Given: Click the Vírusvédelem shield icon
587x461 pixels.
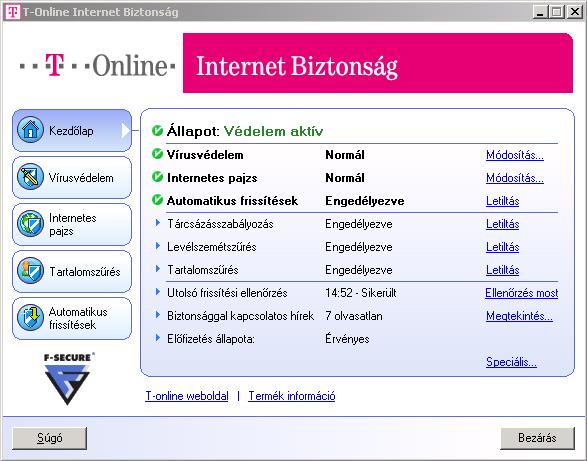Looking at the screenshot, I should coord(30,177).
